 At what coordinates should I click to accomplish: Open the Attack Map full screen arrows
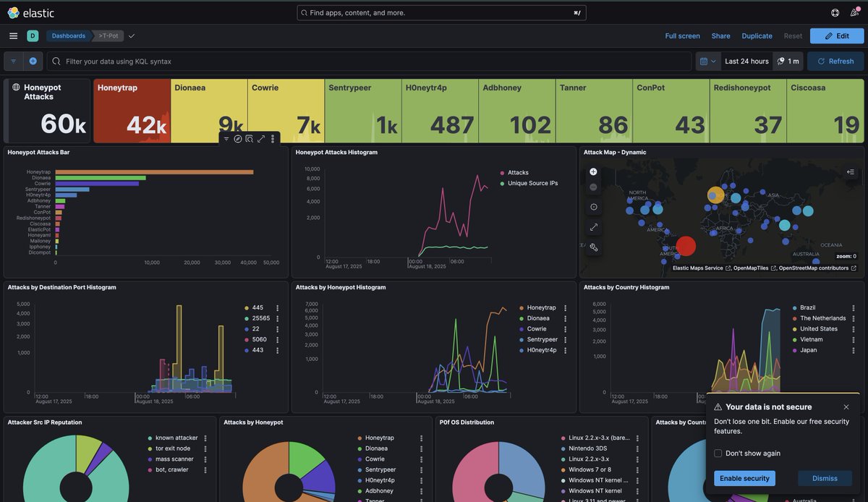tap(594, 227)
